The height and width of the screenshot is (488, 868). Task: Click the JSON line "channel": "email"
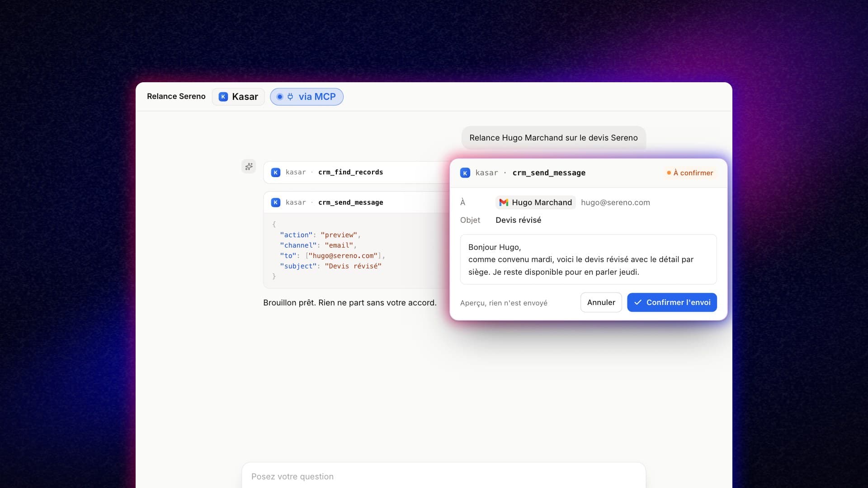pos(318,245)
